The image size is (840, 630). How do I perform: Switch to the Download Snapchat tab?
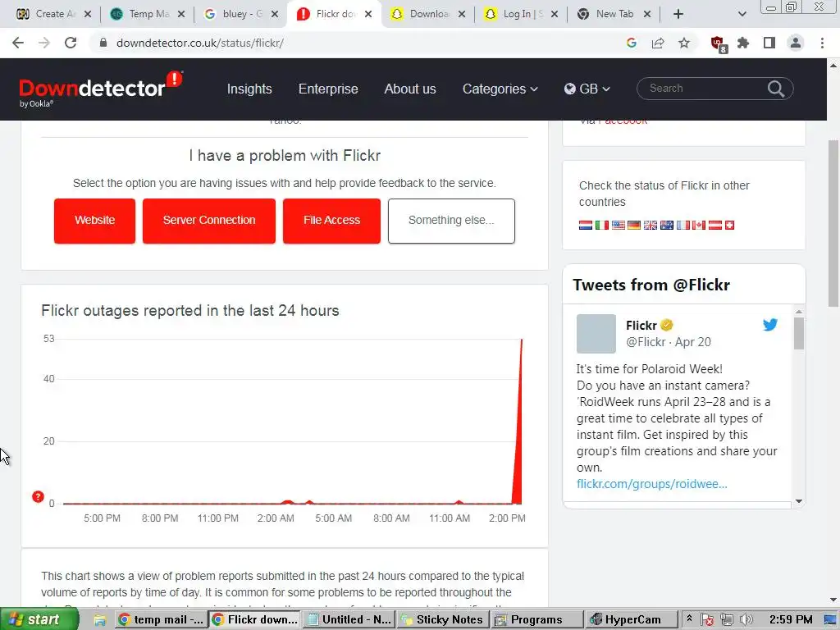pos(427,14)
